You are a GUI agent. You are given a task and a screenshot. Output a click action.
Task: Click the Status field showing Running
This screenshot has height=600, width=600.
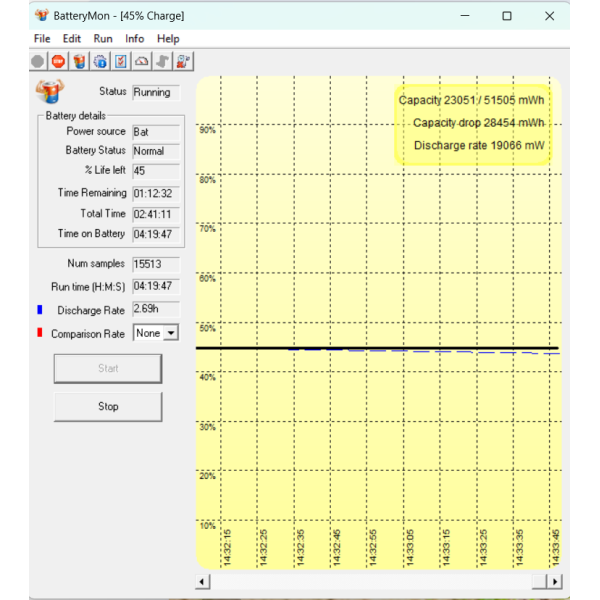point(156,93)
